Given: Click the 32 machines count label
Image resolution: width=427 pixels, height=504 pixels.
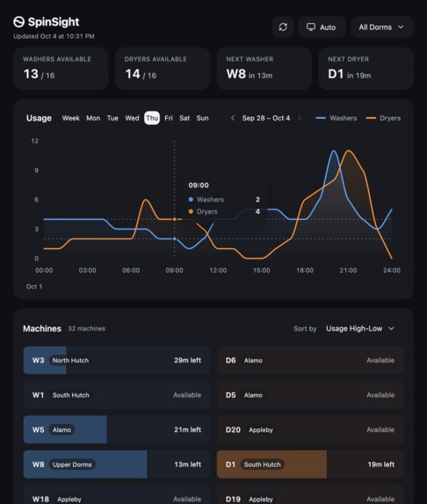Looking at the screenshot, I should point(87,328).
